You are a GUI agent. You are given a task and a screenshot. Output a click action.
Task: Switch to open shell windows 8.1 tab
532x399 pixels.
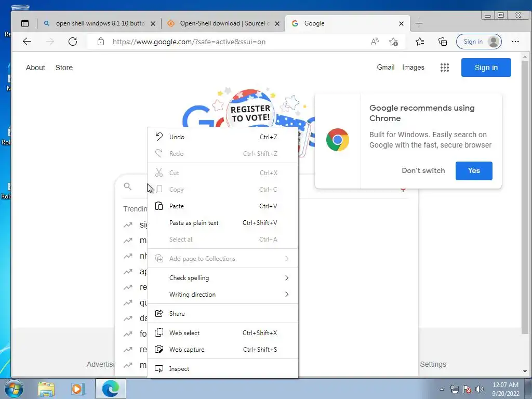click(x=100, y=23)
